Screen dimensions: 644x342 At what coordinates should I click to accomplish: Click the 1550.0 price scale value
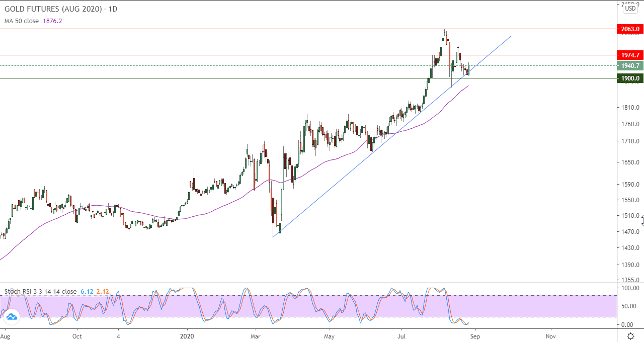(x=630, y=200)
